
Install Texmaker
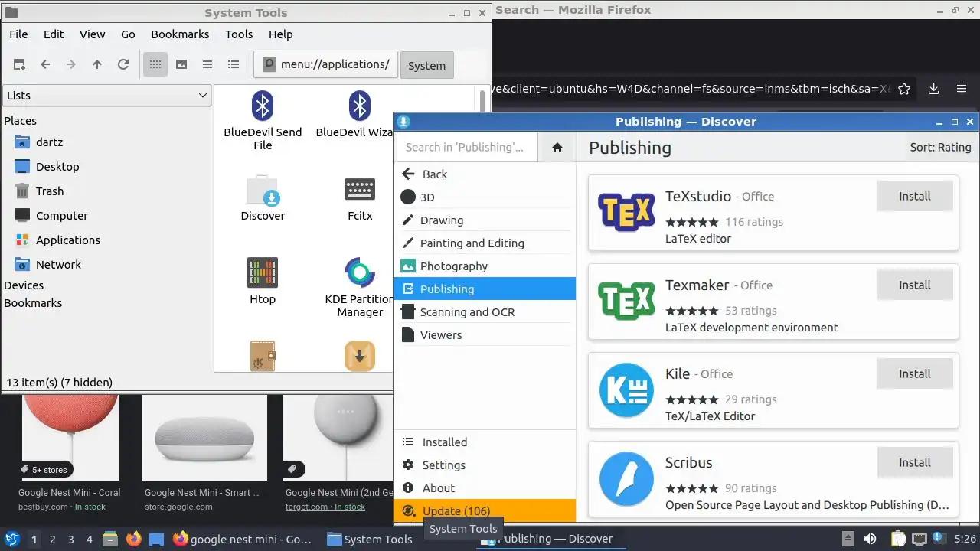(x=914, y=285)
